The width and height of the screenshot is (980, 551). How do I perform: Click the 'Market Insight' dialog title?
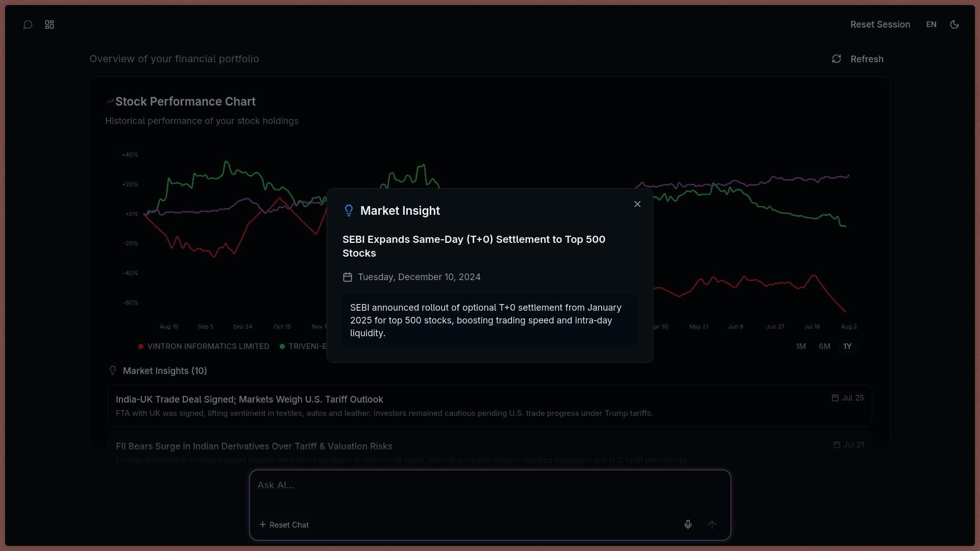[400, 211]
